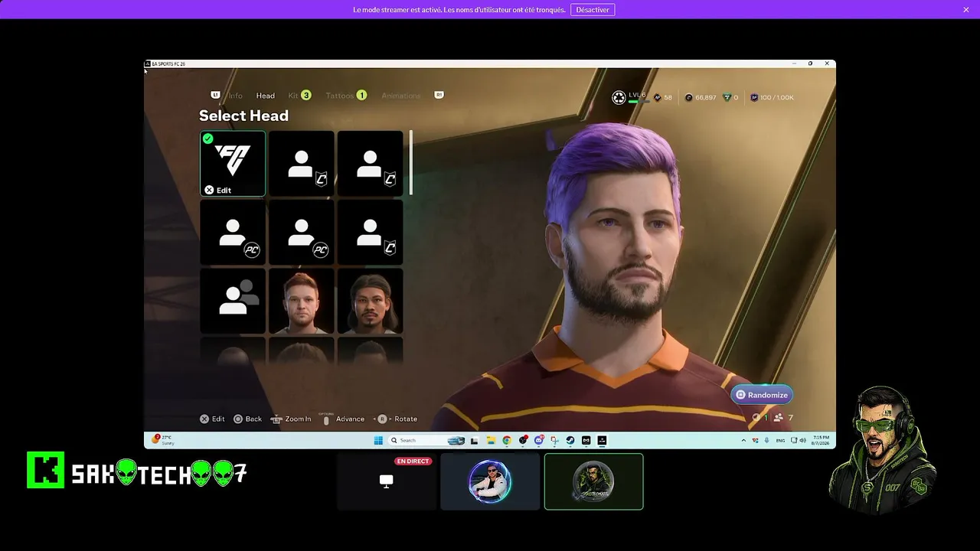Open Discord from the taskbar

point(539,441)
